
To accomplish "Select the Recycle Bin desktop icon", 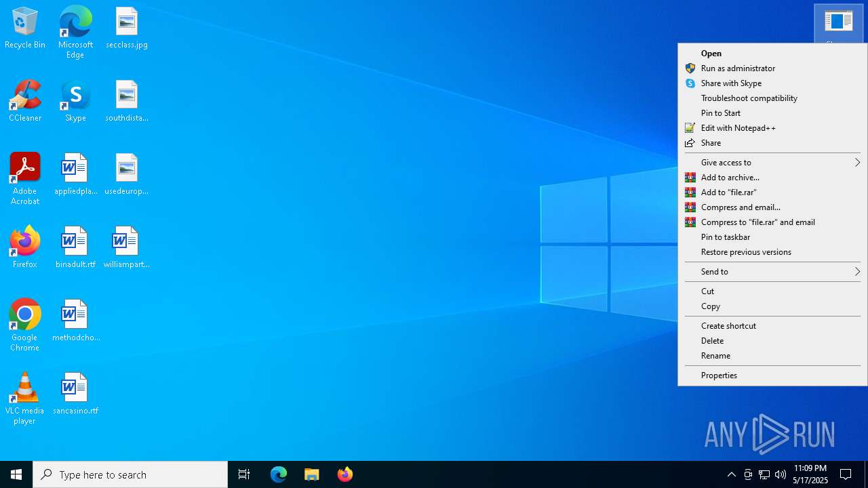I will point(25,28).
